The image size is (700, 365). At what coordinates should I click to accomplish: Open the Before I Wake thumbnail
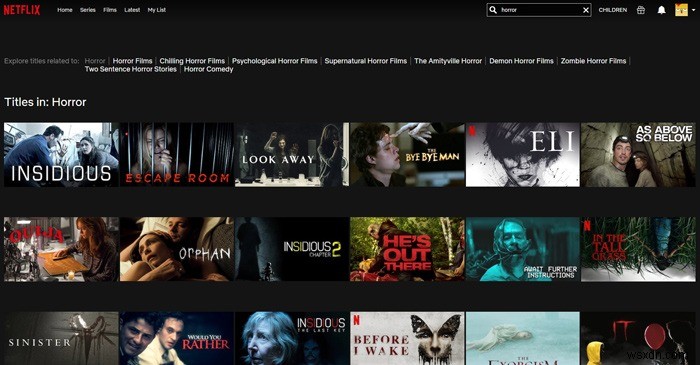pyautogui.click(x=408, y=338)
